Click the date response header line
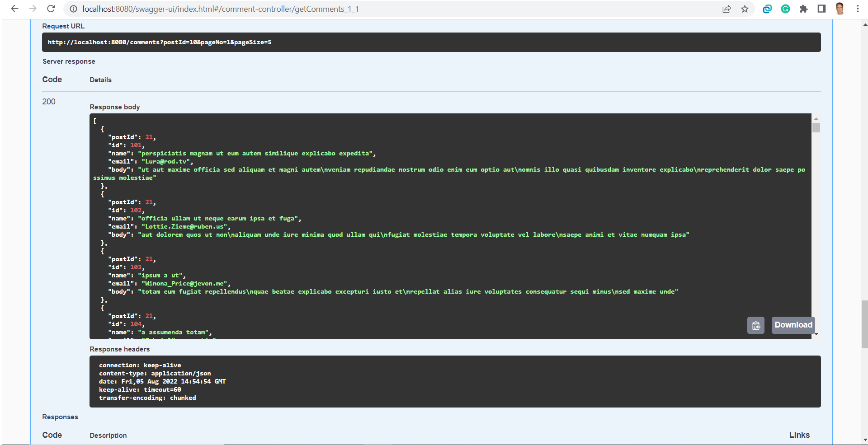Viewport: 868px width, 445px height. (162, 382)
